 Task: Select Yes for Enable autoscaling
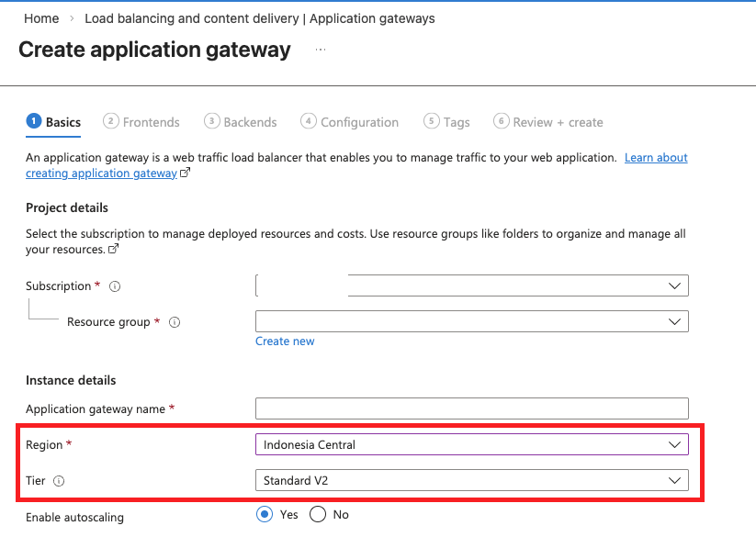coord(265,514)
